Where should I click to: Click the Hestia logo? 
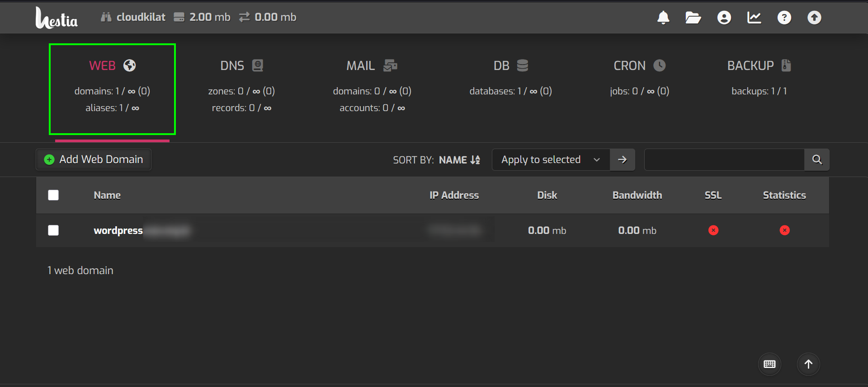[x=57, y=18]
